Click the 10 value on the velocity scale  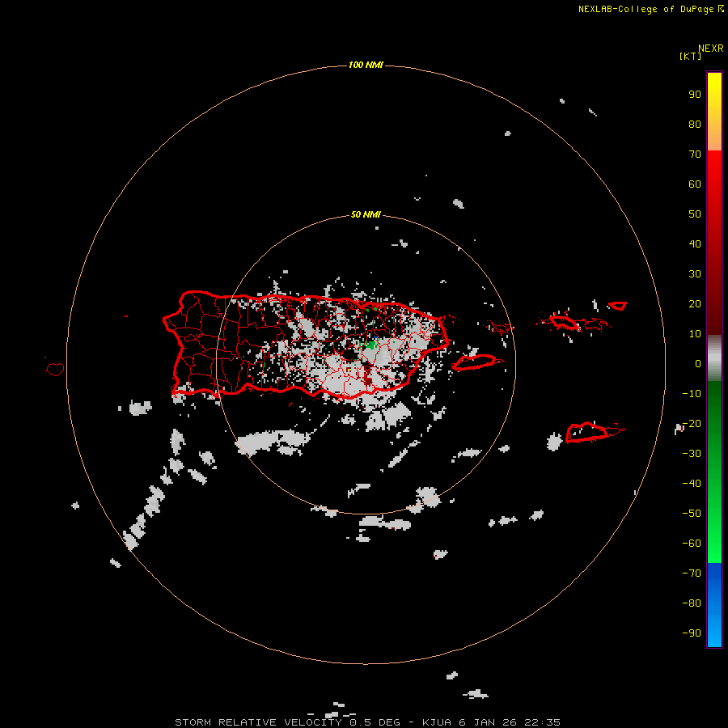(x=695, y=334)
